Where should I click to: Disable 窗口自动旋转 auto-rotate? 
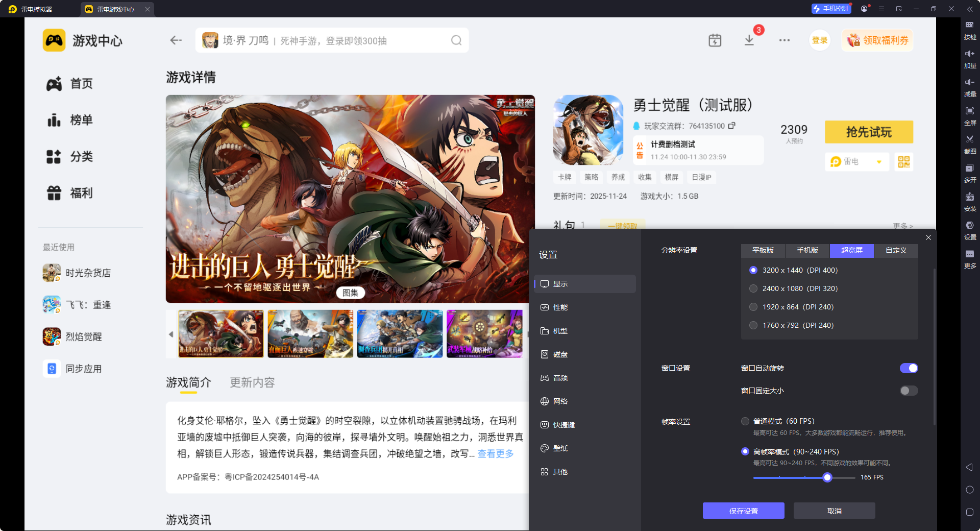(x=909, y=368)
